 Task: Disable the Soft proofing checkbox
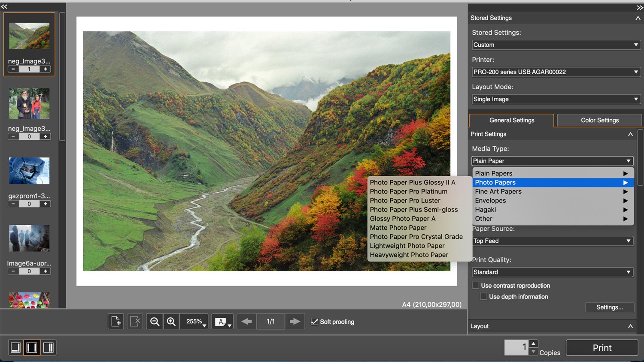(315, 322)
